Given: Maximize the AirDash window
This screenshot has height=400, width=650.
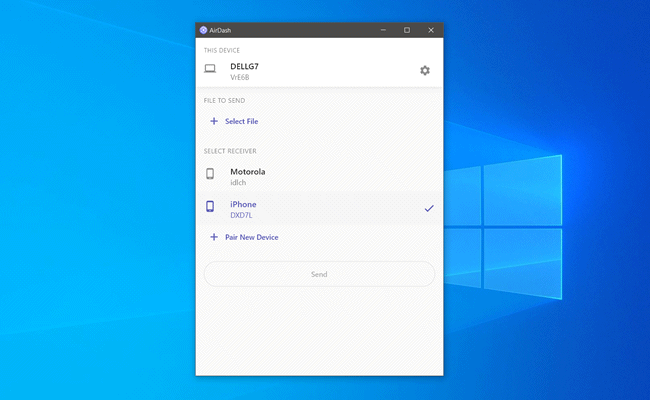Looking at the screenshot, I should (407, 30).
